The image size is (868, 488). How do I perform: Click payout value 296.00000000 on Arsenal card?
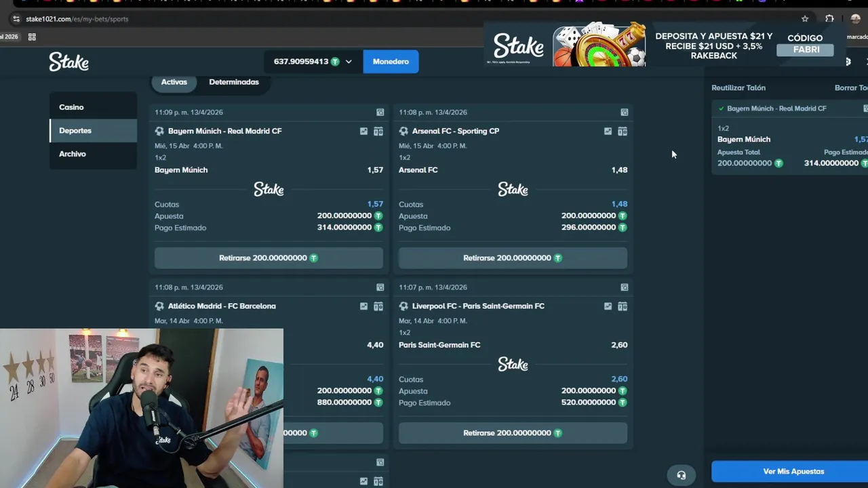(x=589, y=228)
